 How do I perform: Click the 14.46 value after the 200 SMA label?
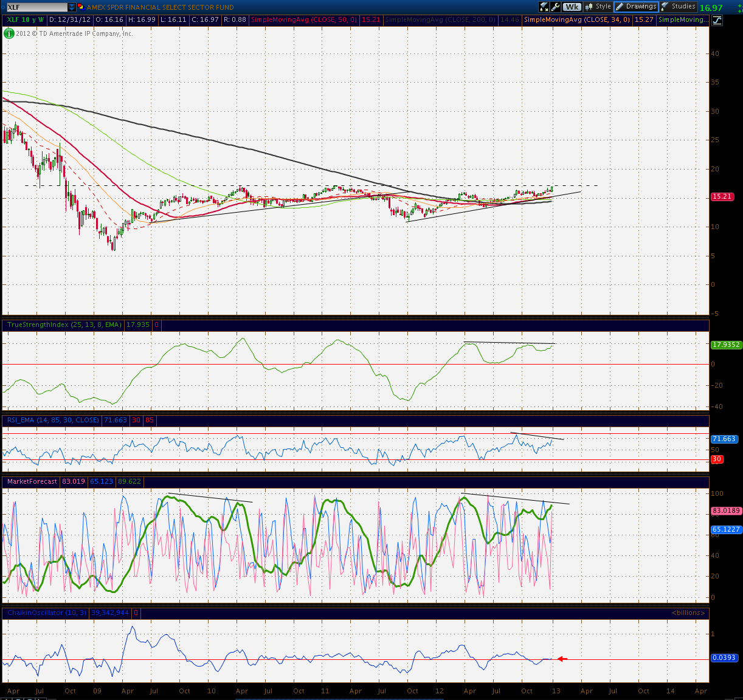tap(510, 20)
